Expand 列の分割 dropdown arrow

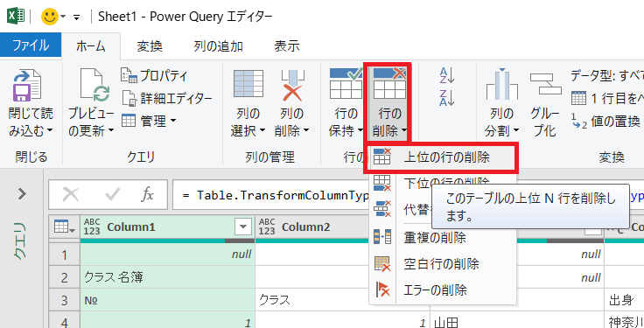click(x=516, y=131)
